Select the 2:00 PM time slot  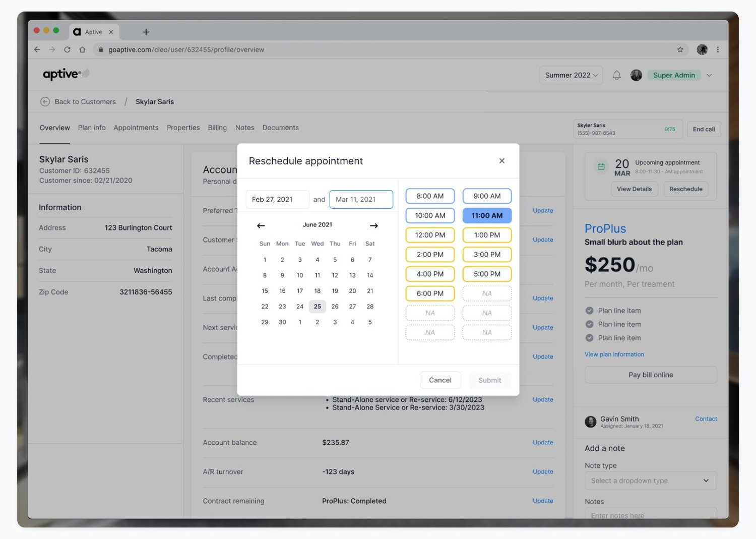[x=430, y=255]
